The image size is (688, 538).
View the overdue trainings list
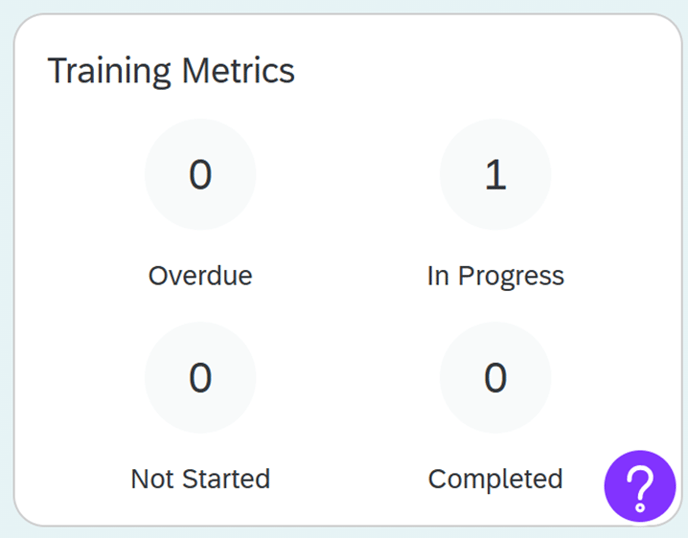(201, 174)
